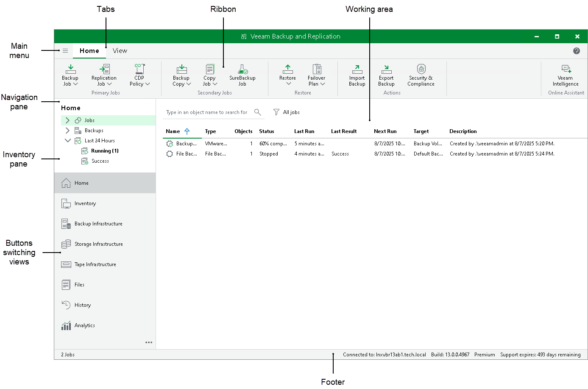Open the help question mark icon
Image resolution: width=588 pixels, height=389 pixels.
point(577,51)
